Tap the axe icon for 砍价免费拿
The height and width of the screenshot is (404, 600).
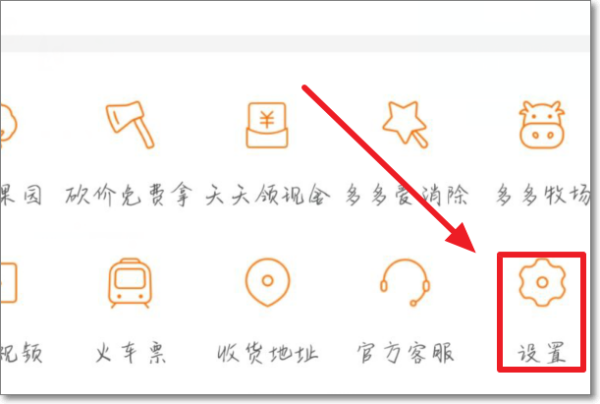coord(130,125)
